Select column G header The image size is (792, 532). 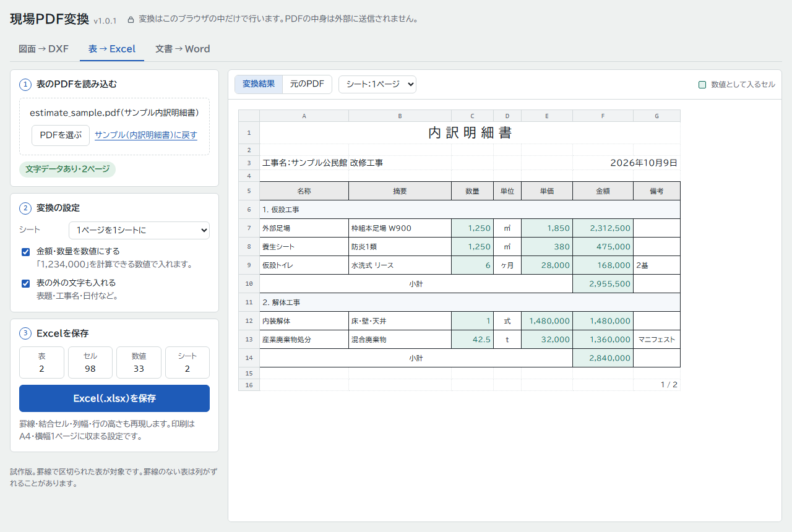pyautogui.click(x=656, y=116)
